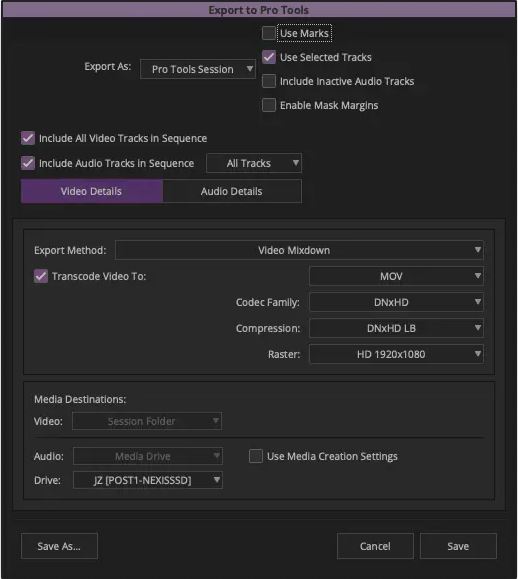This screenshot has height=579, width=518.
Task: Click the Drive: label text
Action: coord(47,480)
